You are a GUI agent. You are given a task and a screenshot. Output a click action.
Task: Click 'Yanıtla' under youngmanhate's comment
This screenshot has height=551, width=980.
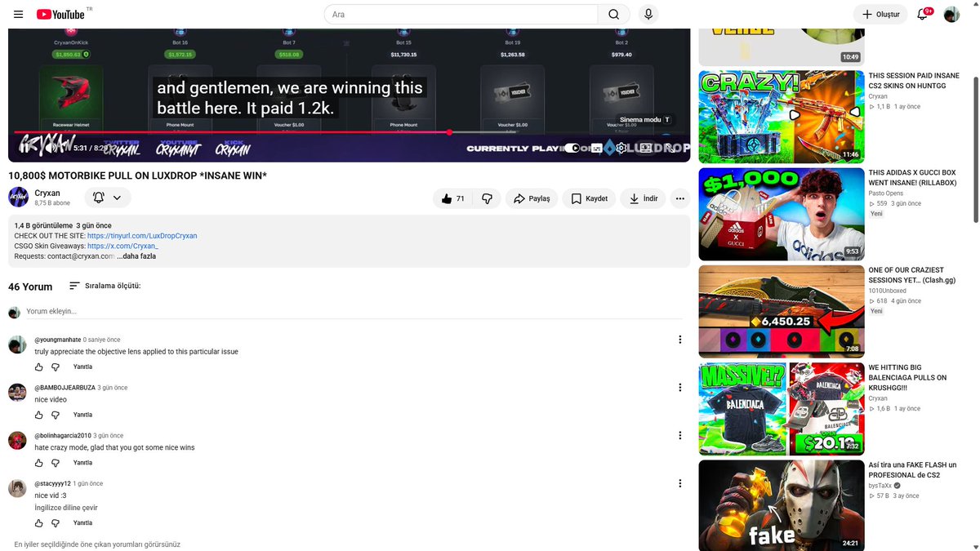82,367
